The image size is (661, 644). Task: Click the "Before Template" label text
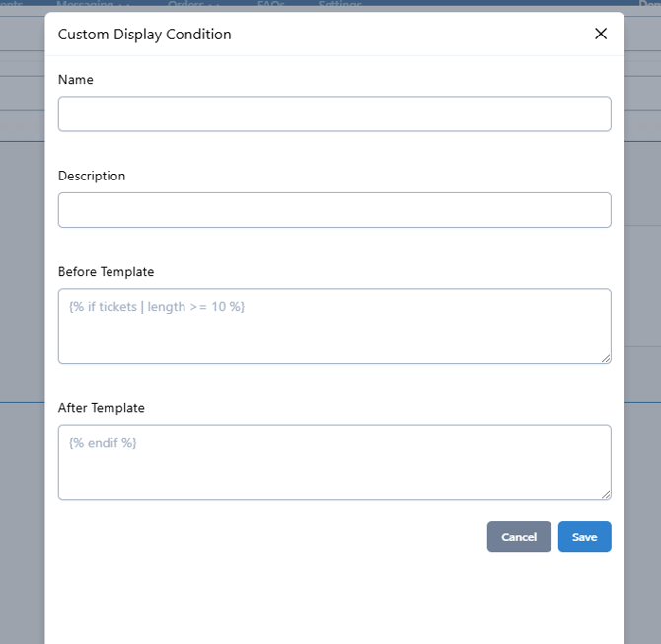(x=106, y=272)
